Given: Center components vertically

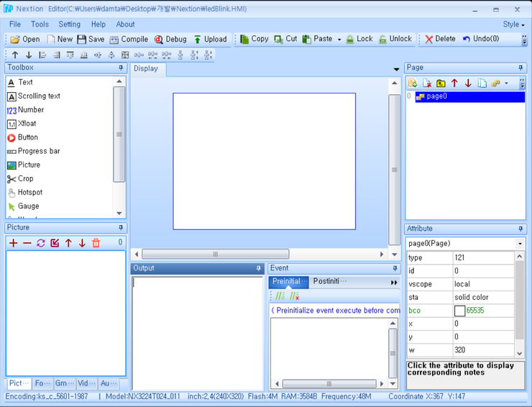Looking at the screenshot, I should 111,55.
